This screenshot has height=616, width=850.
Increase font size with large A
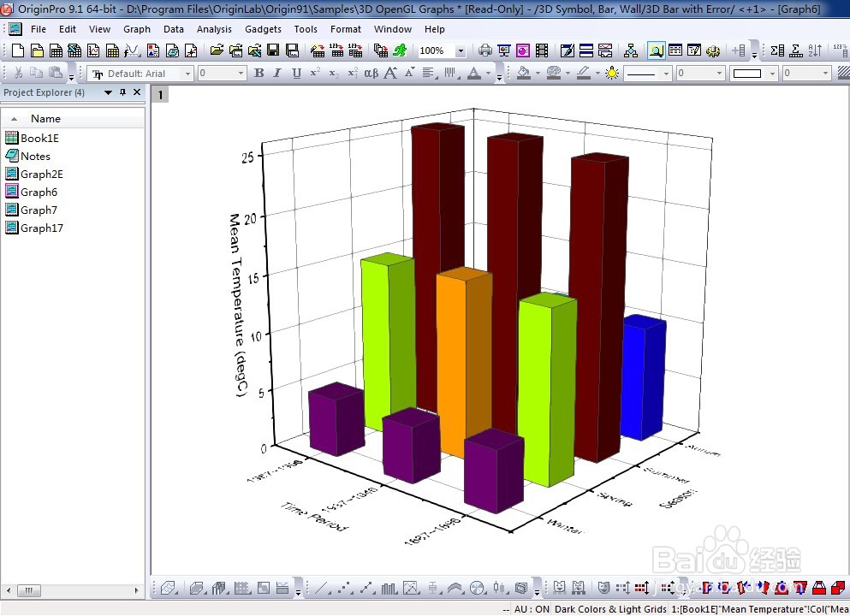pos(390,73)
